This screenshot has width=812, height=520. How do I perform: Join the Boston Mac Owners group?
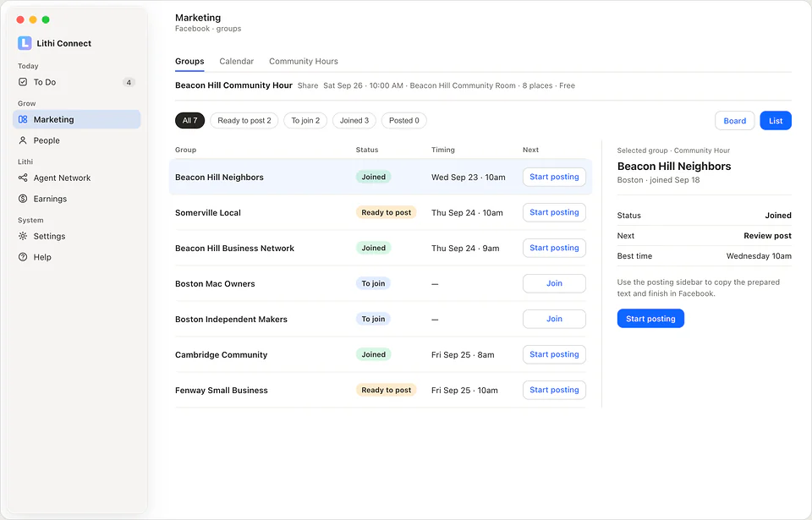[x=554, y=283]
